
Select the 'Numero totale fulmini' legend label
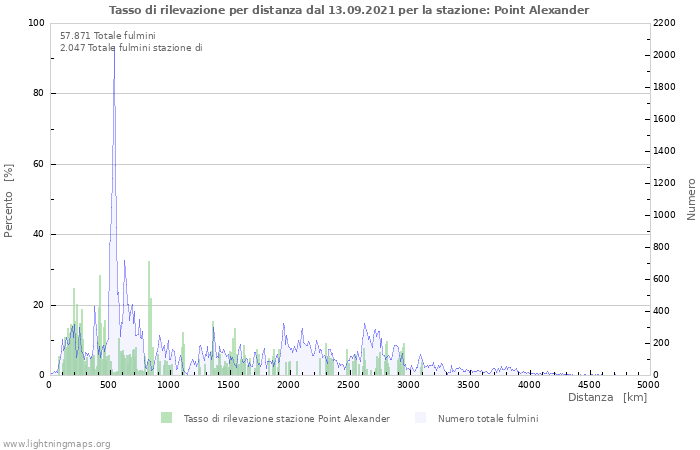point(488,418)
